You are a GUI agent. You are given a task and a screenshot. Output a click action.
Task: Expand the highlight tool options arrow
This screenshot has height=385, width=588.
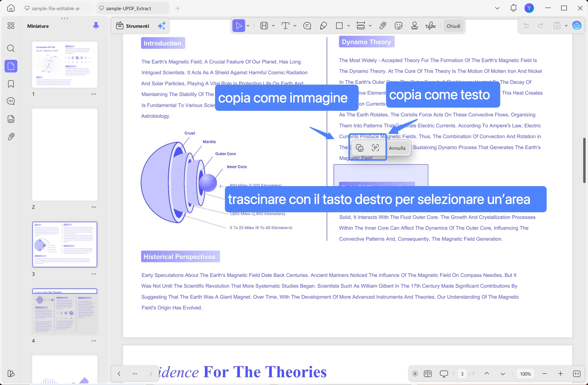coord(273,26)
